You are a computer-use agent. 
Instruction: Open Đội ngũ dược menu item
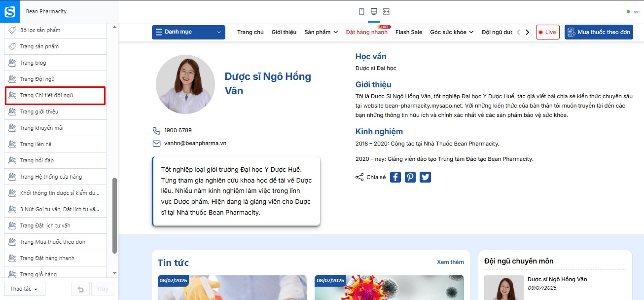click(x=497, y=32)
